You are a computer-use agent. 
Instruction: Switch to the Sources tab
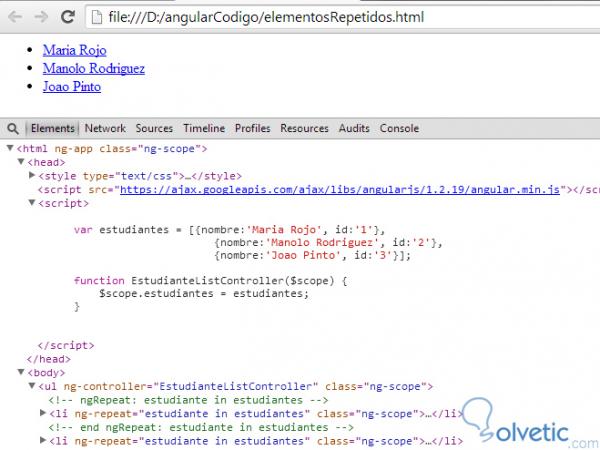[x=154, y=128]
